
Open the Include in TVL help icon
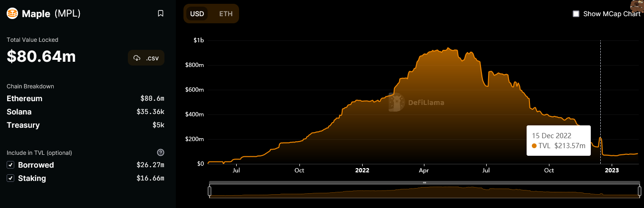pyautogui.click(x=161, y=152)
